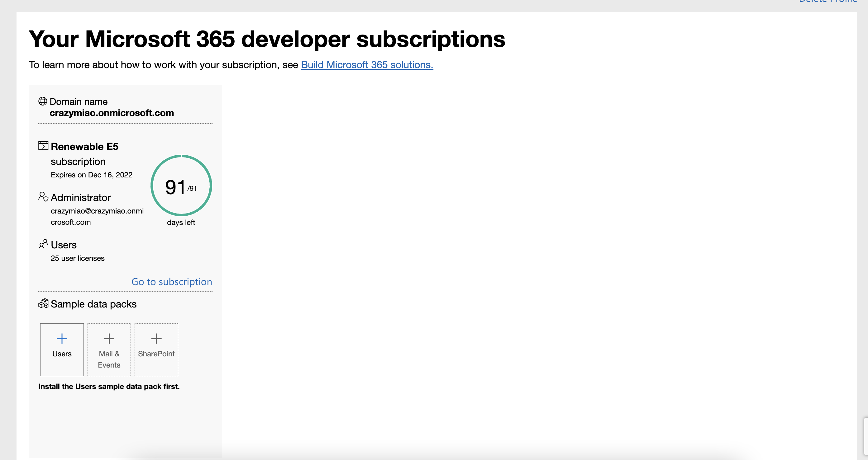This screenshot has height=460, width=868.
Task: Select the SharePoint data pack tile
Action: tap(156, 350)
